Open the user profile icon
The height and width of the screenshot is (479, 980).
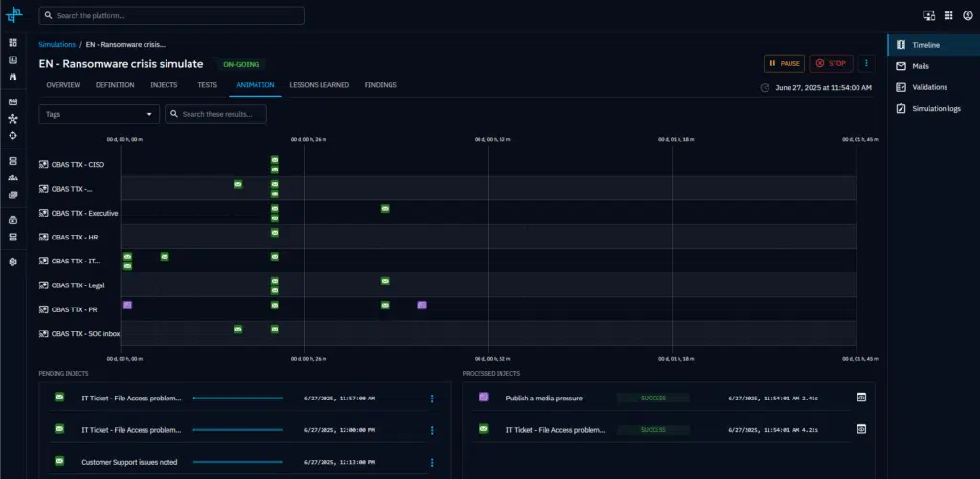pos(968,15)
